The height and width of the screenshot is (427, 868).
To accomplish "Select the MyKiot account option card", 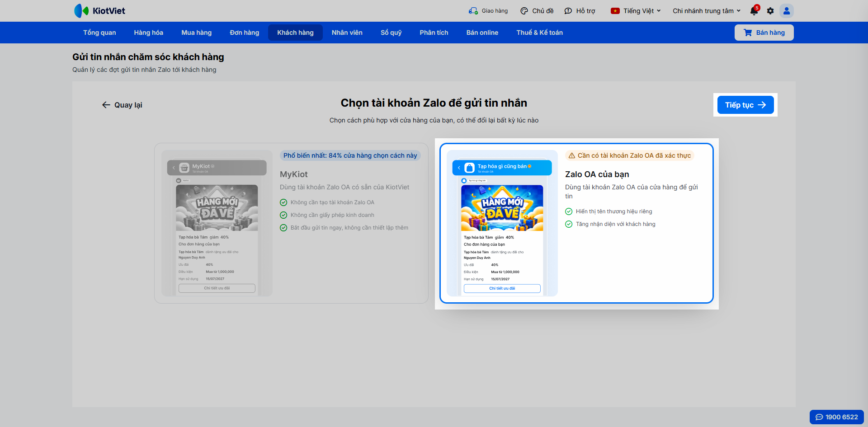I will point(291,223).
